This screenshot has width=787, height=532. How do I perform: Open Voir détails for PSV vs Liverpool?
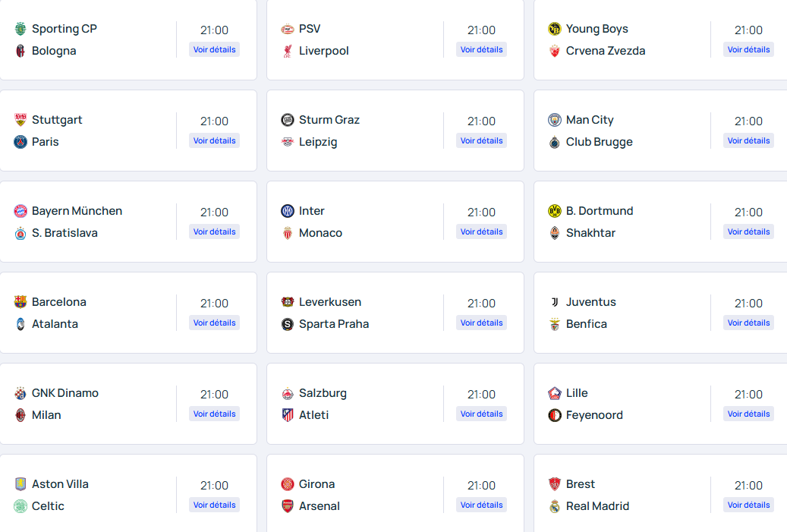pyautogui.click(x=481, y=49)
